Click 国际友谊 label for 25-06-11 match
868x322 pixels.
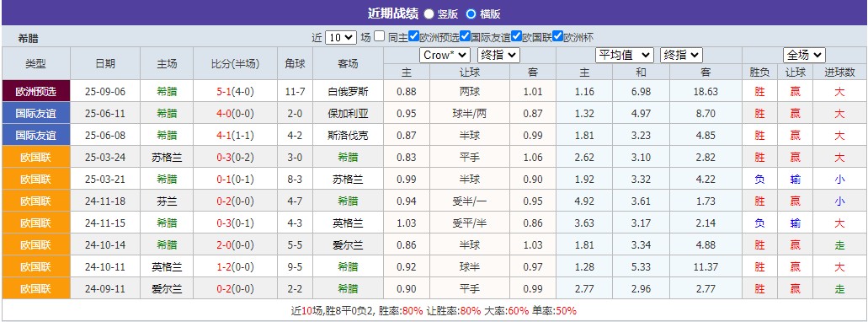[36, 114]
